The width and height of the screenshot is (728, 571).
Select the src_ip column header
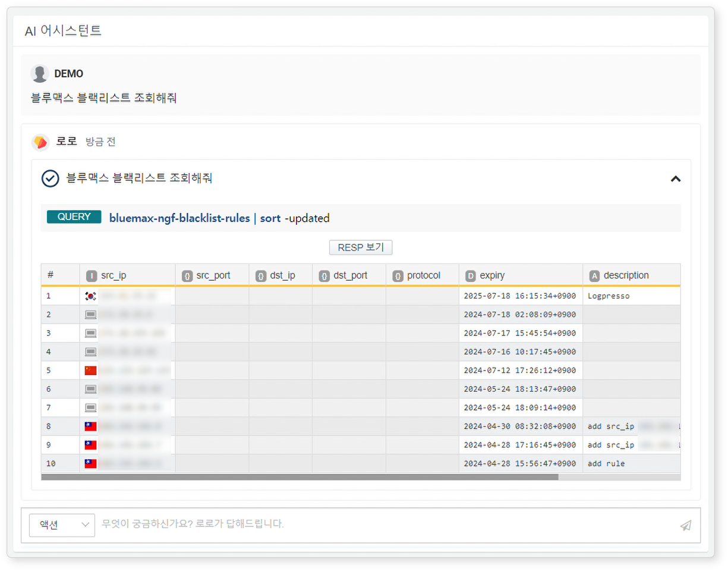[127, 275]
